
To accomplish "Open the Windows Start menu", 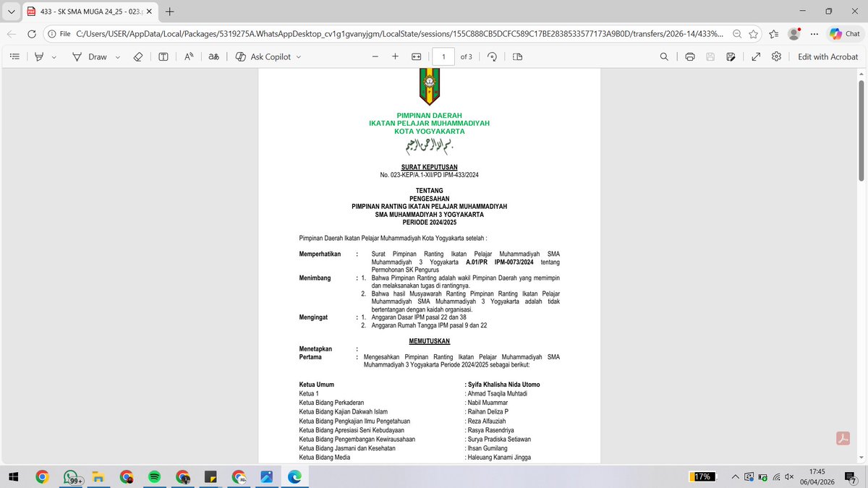I will (12, 477).
